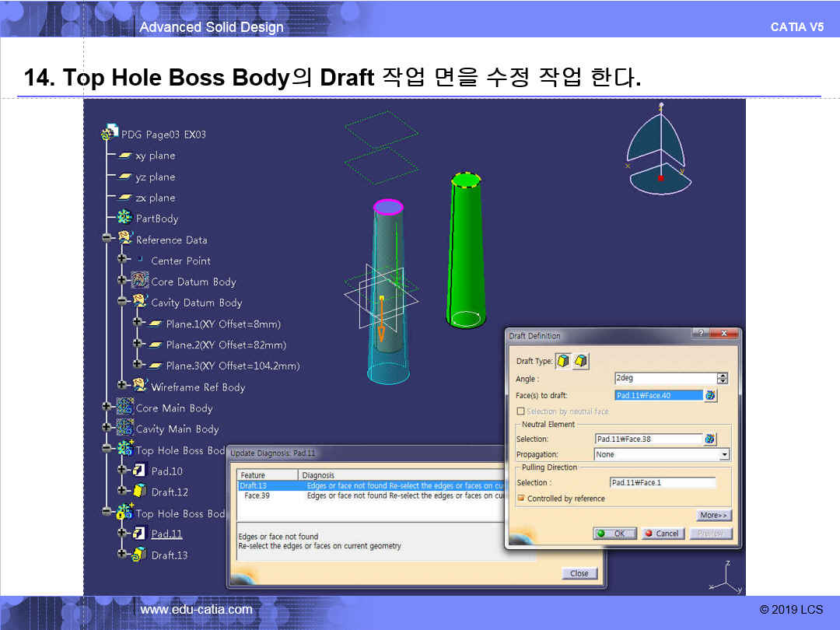Click the PartBody gear icon
This screenshot has height=630, width=840.
point(124,219)
